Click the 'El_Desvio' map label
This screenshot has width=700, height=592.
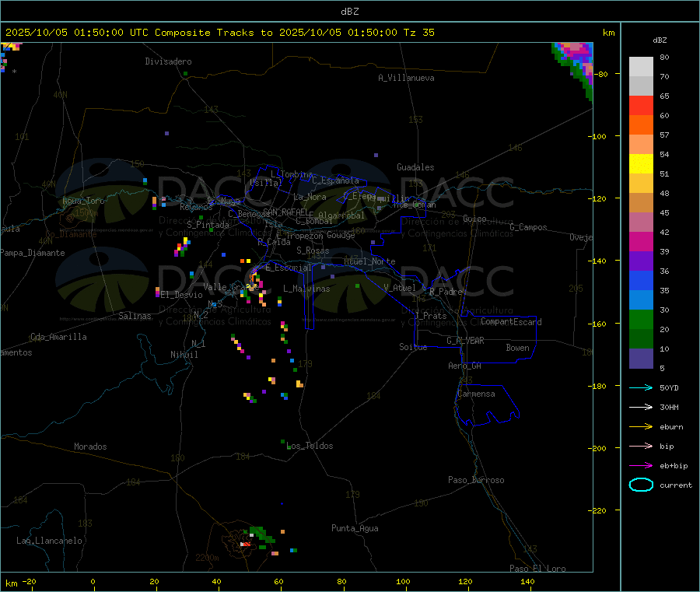[x=182, y=295]
